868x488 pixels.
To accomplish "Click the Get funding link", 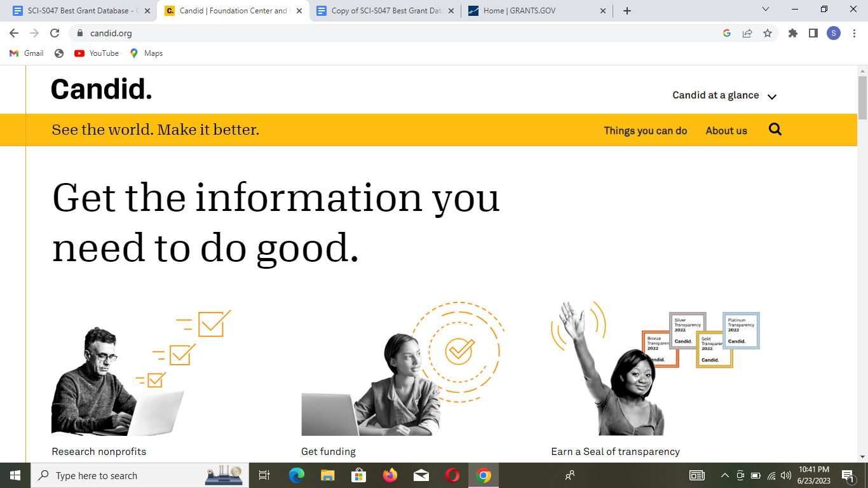I will click(x=329, y=452).
